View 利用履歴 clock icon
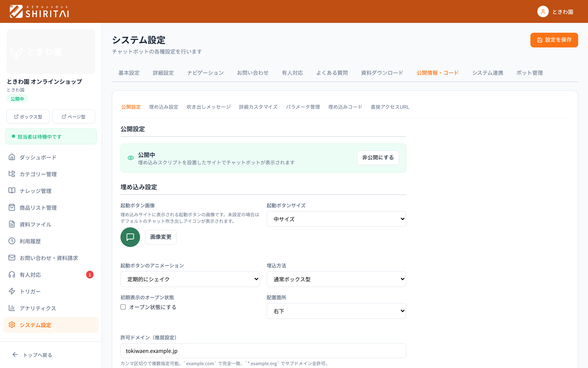 coord(12,241)
